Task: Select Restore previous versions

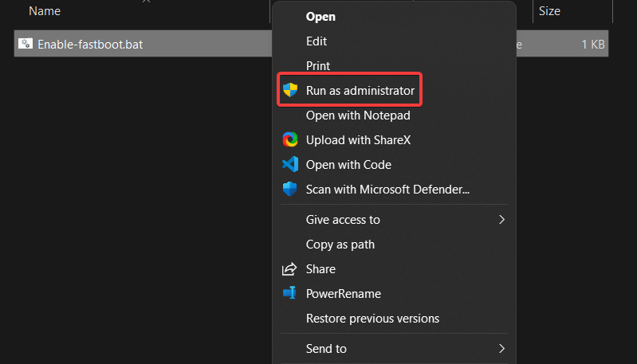Action: coord(372,319)
